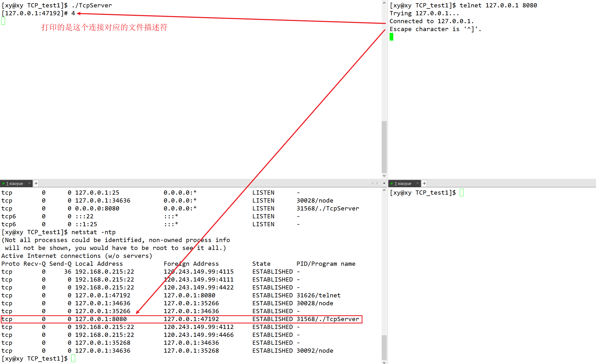596x364 pixels.
Task: Click the bottom-right terminal prompt cursor
Action: coord(462,193)
